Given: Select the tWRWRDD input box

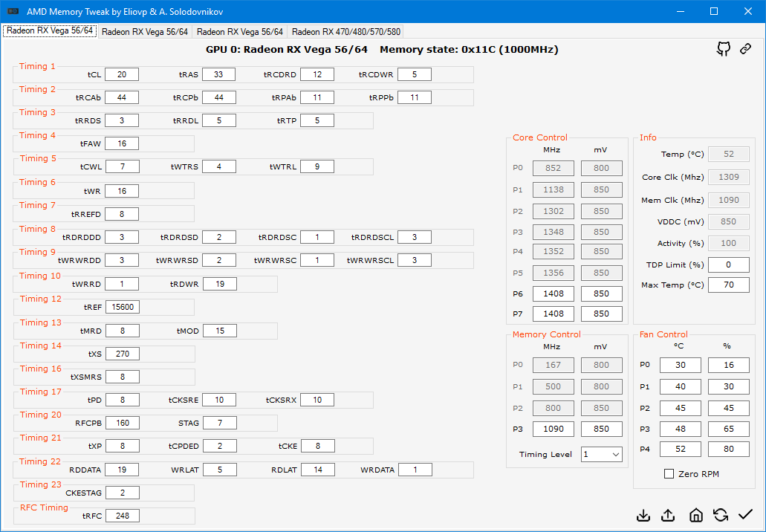Looking at the screenshot, I should point(122,260).
